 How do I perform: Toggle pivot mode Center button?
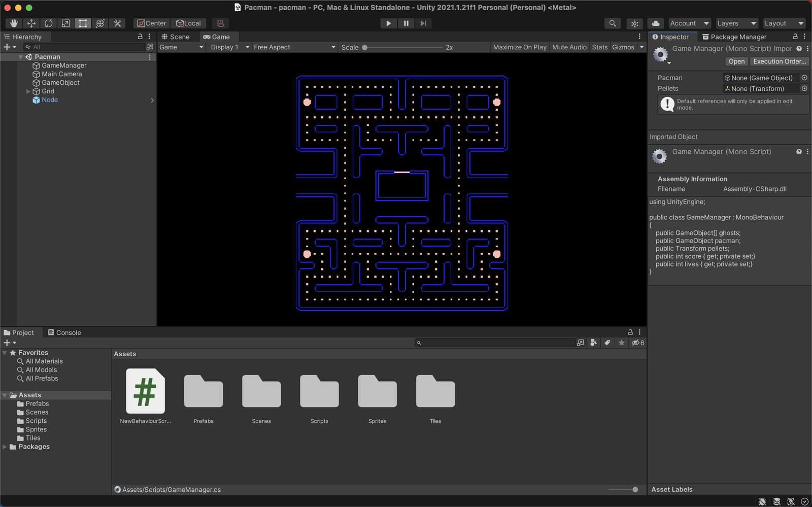point(152,23)
